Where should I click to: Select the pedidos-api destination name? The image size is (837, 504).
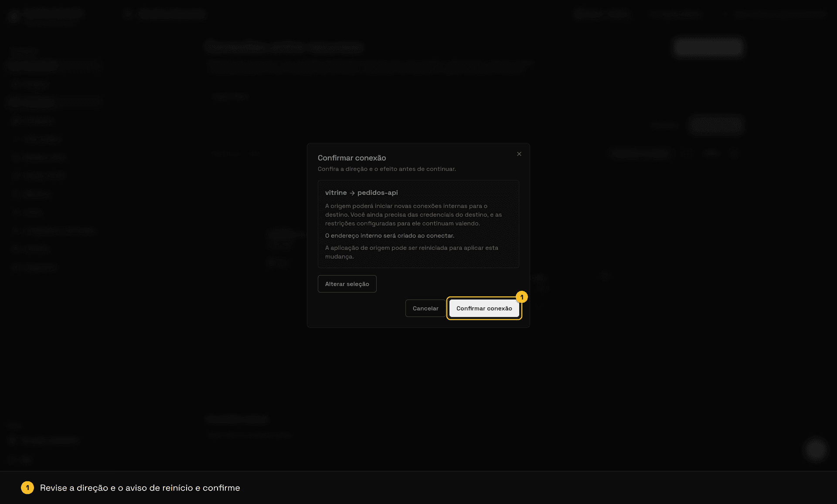[x=378, y=193]
